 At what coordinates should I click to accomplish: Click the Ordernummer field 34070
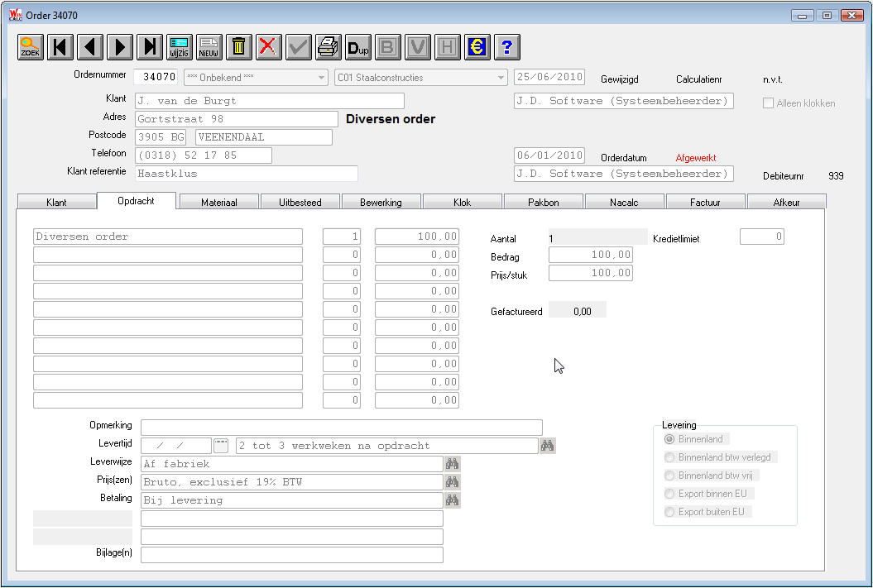(x=156, y=77)
